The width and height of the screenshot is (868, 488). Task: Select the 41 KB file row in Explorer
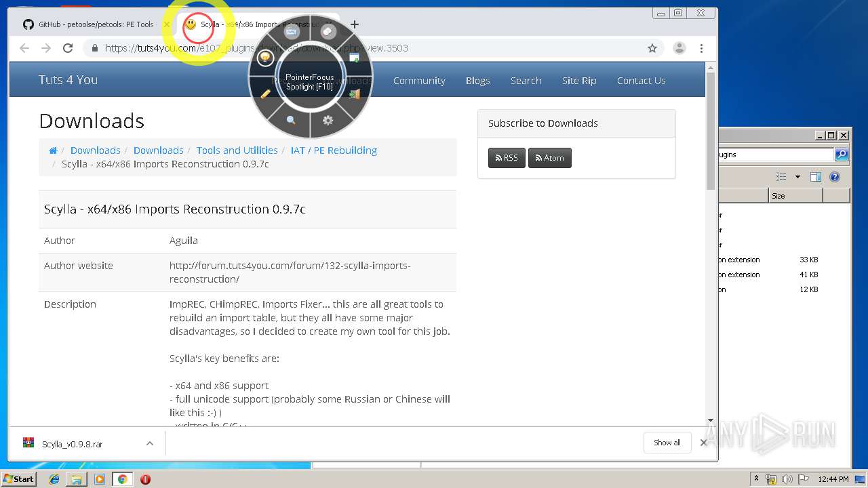point(784,274)
